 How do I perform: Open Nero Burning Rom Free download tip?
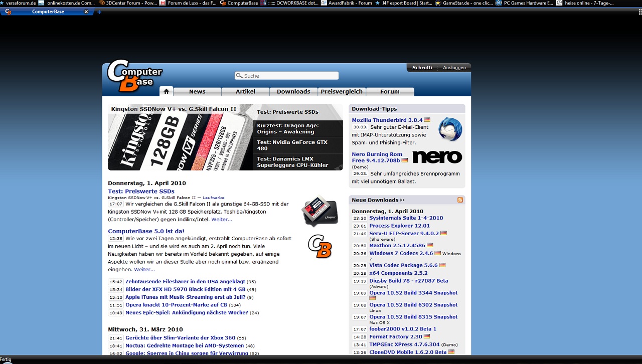click(377, 157)
